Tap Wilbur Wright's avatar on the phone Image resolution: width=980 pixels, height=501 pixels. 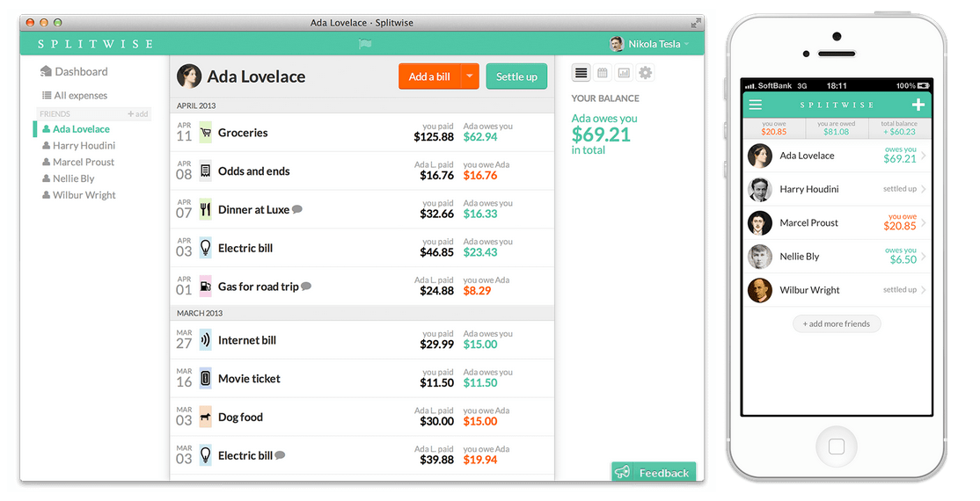tap(760, 290)
